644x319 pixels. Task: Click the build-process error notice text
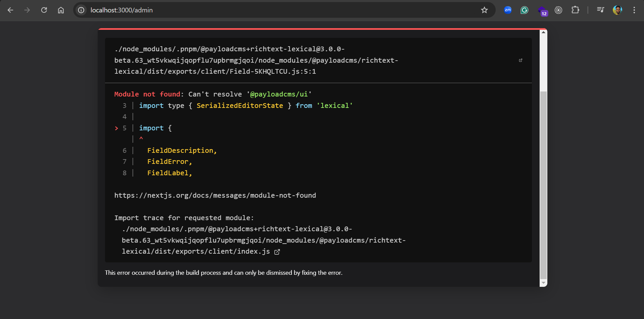pyautogui.click(x=224, y=273)
